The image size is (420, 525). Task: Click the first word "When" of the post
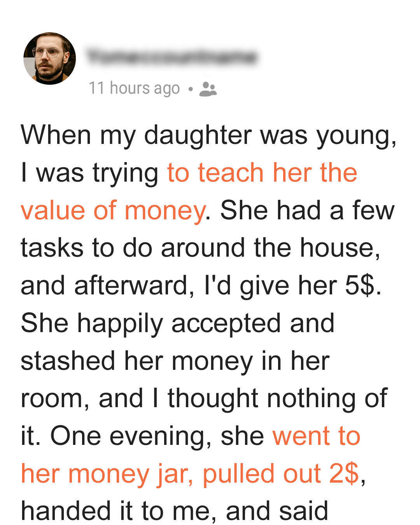(x=56, y=135)
